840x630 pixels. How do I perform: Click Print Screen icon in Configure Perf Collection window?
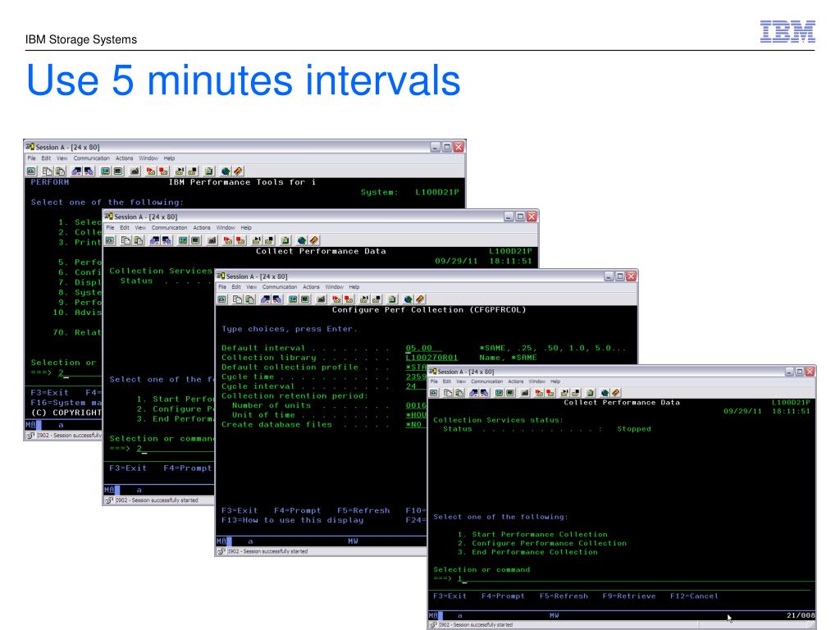221,299
